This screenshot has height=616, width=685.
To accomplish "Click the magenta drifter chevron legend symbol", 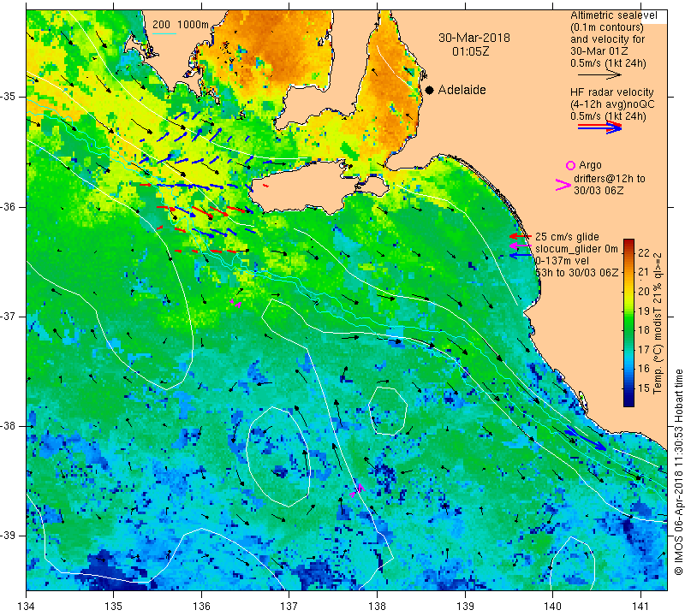I will [563, 185].
